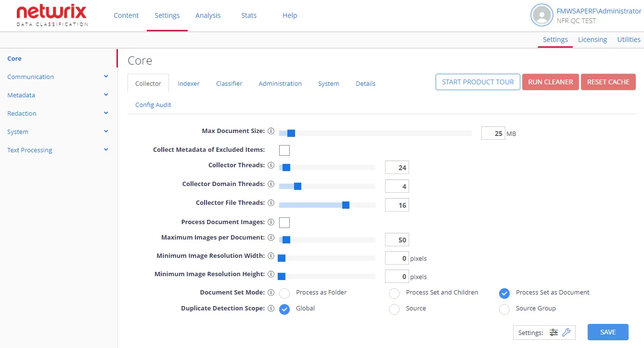The height and width of the screenshot is (348, 644).
Task: Switch to the Indexer tab
Action: click(x=189, y=83)
